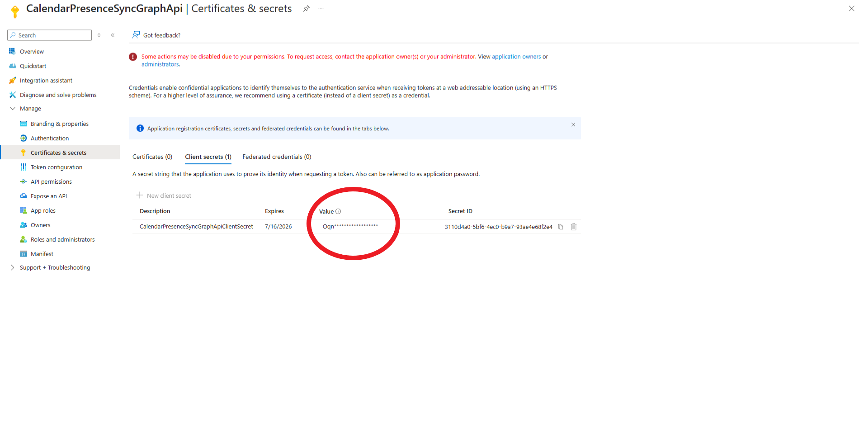Image resolution: width=868 pixels, height=448 pixels.
Task: Collapse the sidebar with double chevron
Action: point(113,35)
